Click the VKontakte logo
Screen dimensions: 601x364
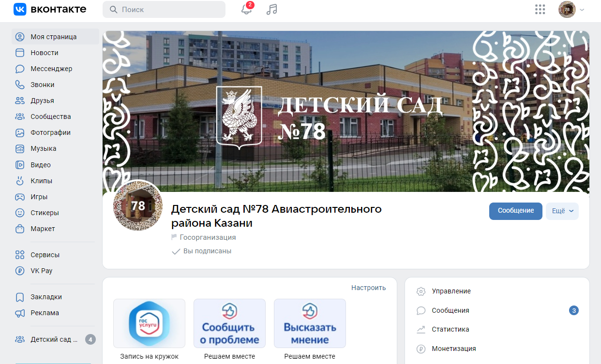click(x=50, y=9)
